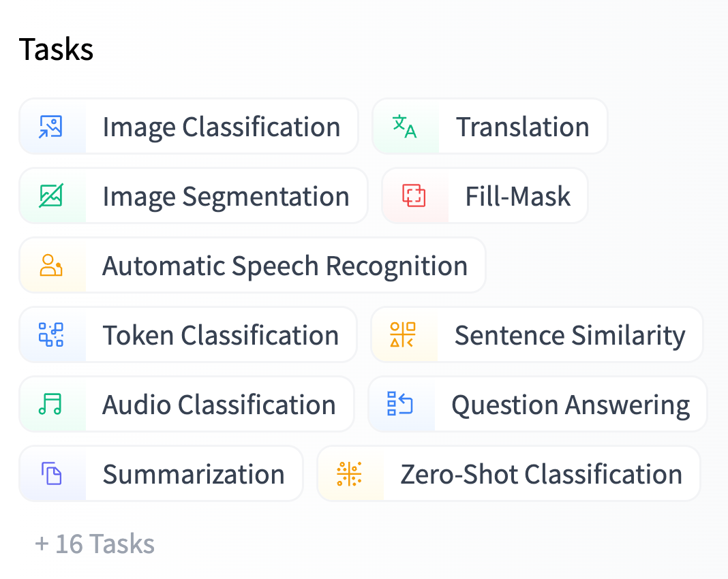Screen dimensions: 728x579
Task: Click the Audio Classification music note icon
Action: point(51,404)
